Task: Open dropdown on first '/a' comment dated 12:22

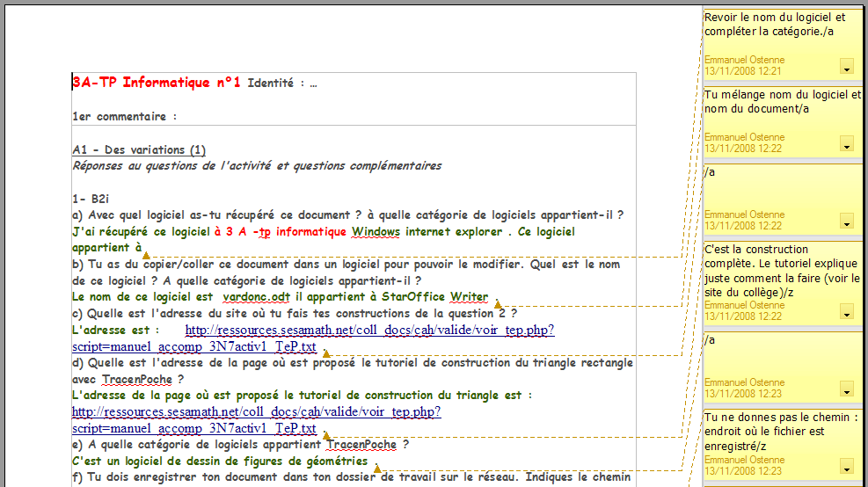Action: pyautogui.click(x=846, y=222)
